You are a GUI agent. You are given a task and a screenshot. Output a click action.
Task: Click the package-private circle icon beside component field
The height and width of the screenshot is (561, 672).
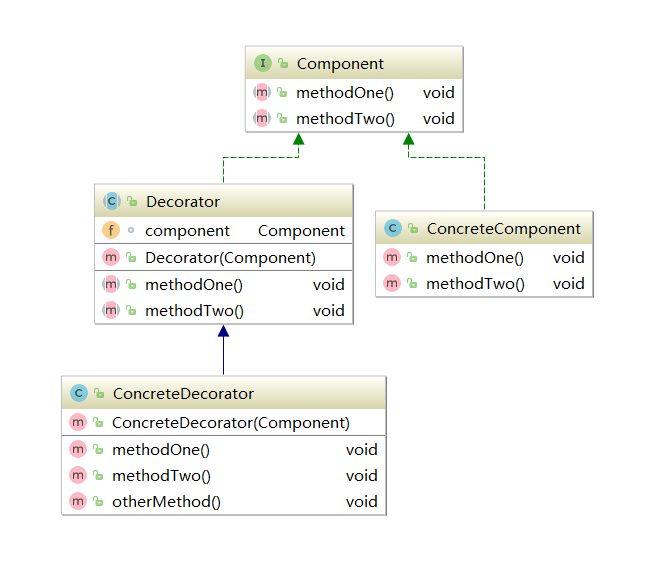[x=131, y=230]
